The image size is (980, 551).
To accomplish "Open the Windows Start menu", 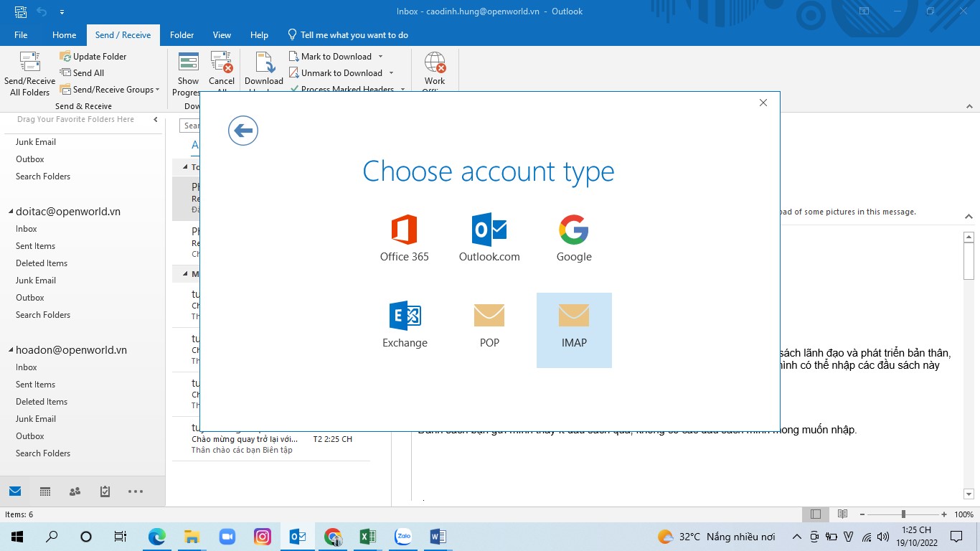I will tap(17, 537).
